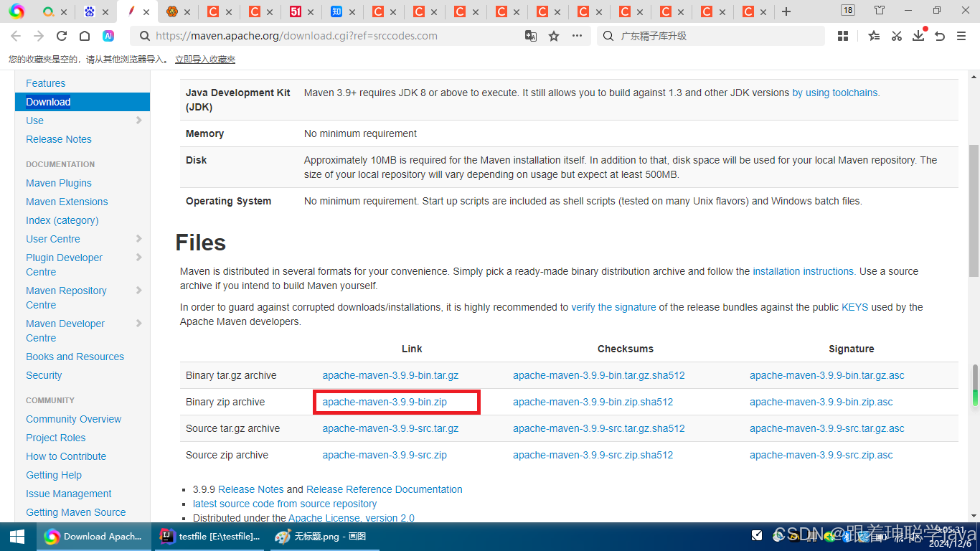The width and height of the screenshot is (980, 551).
Task: Click the browser back arrow
Action: pyautogui.click(x=16, y=36)
